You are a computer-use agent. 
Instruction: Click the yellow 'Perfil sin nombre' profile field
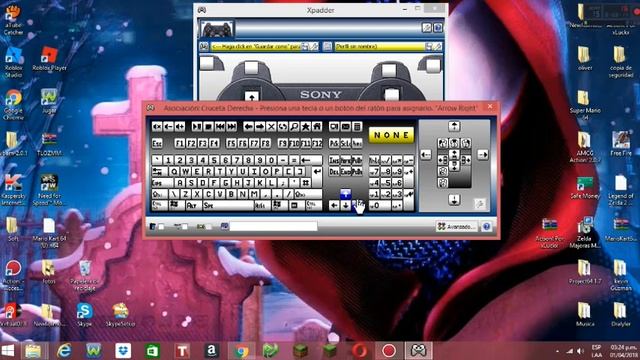380,47
